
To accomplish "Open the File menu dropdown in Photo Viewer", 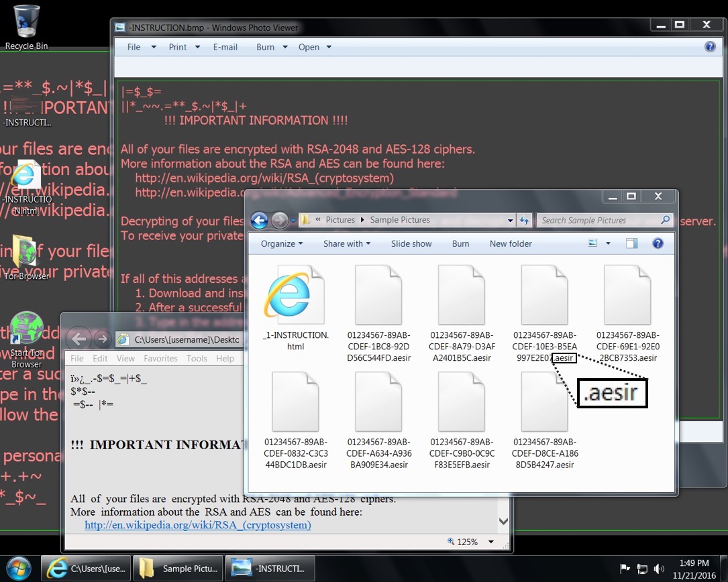I will (x=142, y=47).
